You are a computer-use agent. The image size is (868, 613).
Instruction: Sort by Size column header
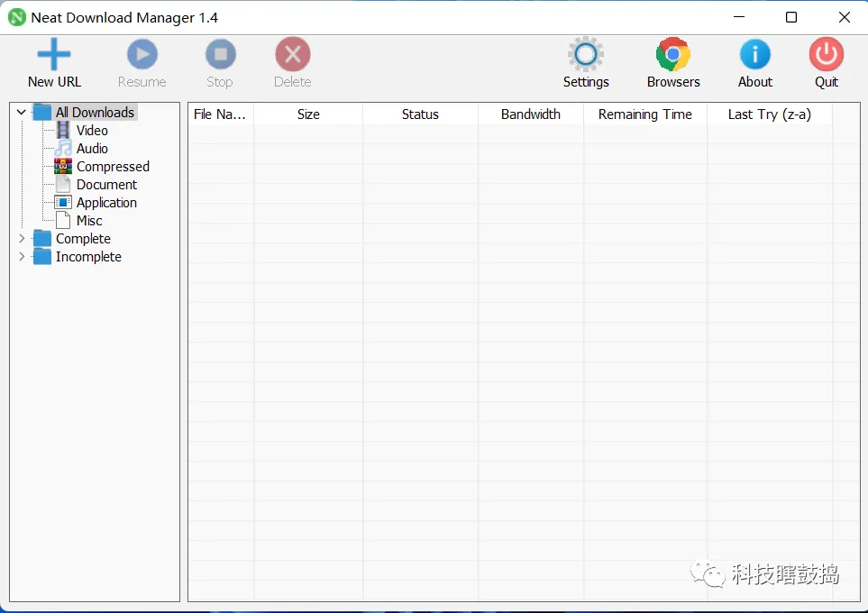[x=308, y=114]
